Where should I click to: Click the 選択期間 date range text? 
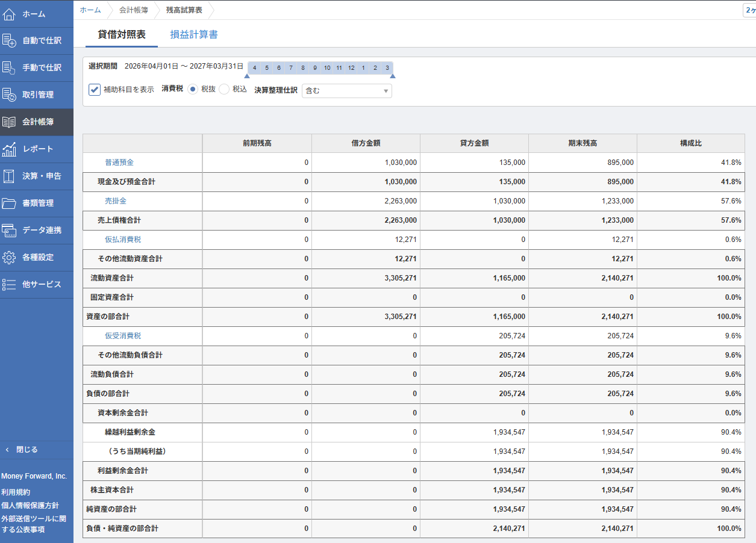(184, 66)
